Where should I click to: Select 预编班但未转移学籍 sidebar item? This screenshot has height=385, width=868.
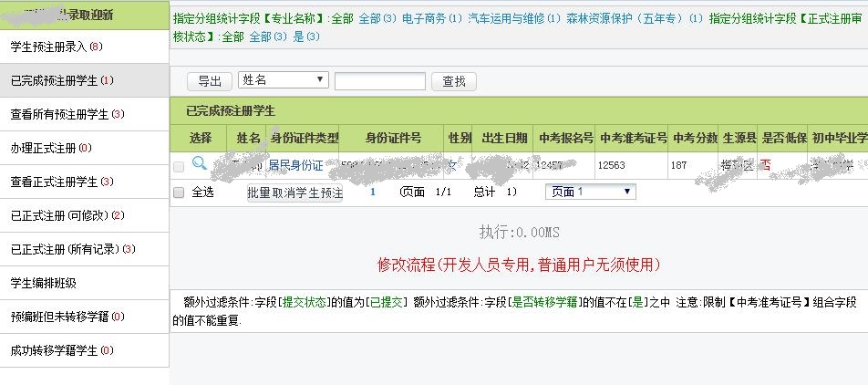(x=84, y=317)
